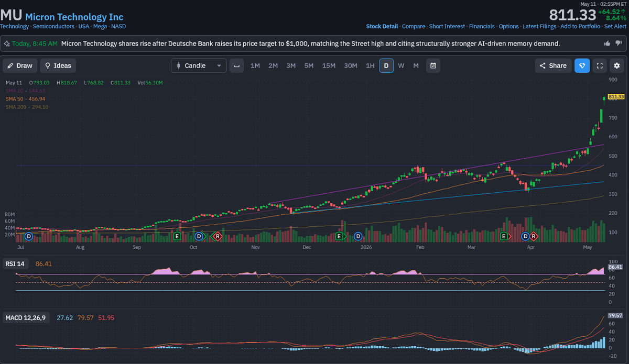Open the Short Interest link
Image resolution: width=629 pixels, height=364 pixels.
point(447,26)
